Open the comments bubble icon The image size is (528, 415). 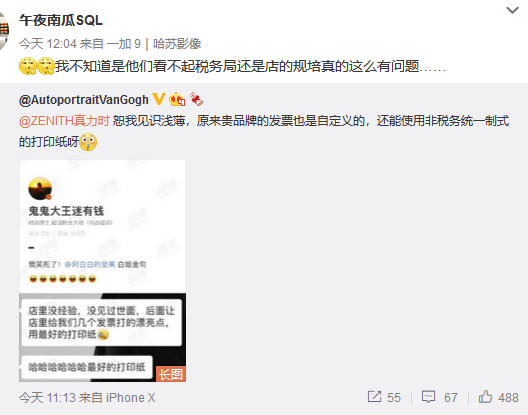pos(428,397)
